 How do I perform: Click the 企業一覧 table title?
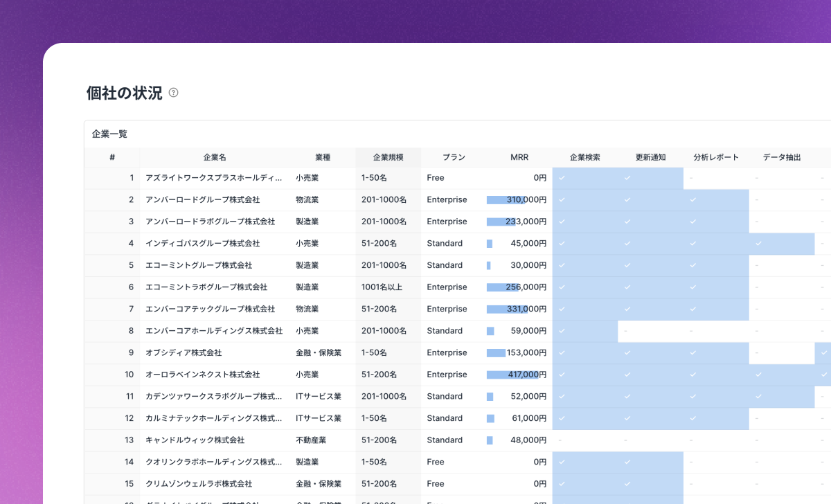pyautogui.click(x=109, y=134)
